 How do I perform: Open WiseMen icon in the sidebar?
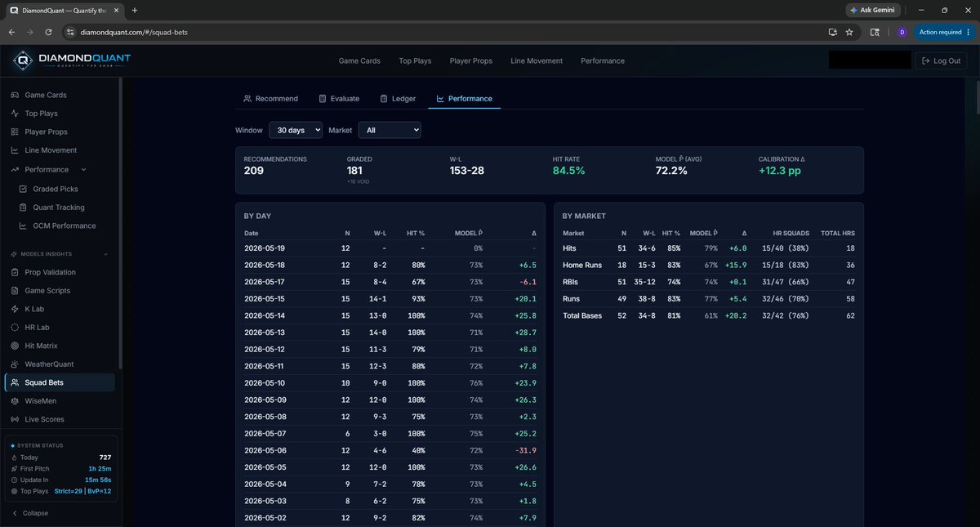coord(15,401)
